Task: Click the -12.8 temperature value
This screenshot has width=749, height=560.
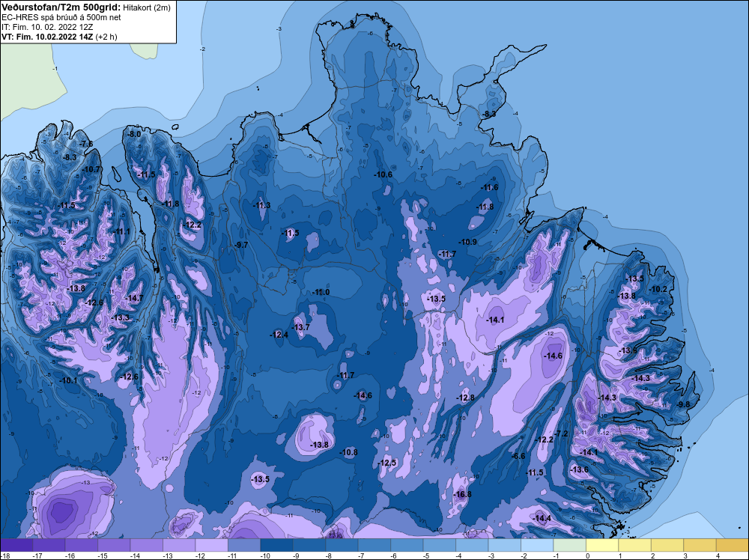Action: (465, 398)
